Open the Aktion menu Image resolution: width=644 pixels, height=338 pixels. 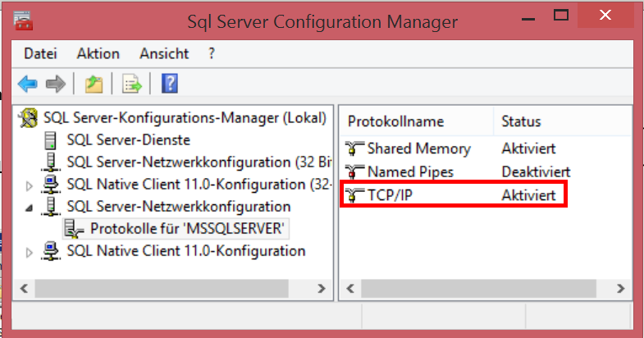click(98, 53)
